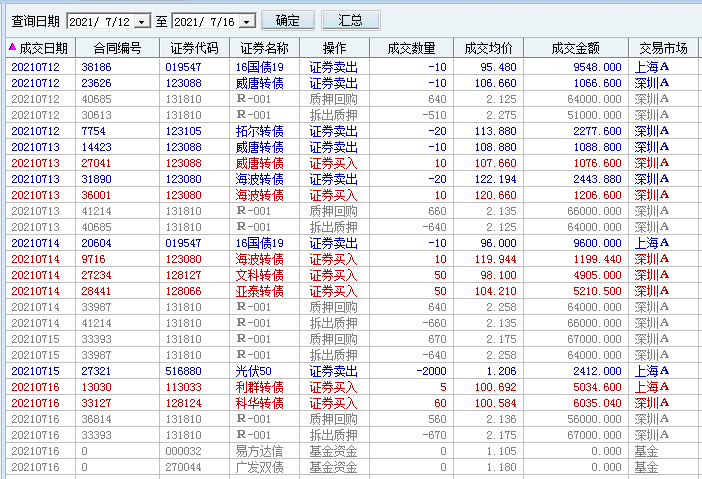Click average price 1.180 cell
Screen dimensions: 702x479
(501, 467)
